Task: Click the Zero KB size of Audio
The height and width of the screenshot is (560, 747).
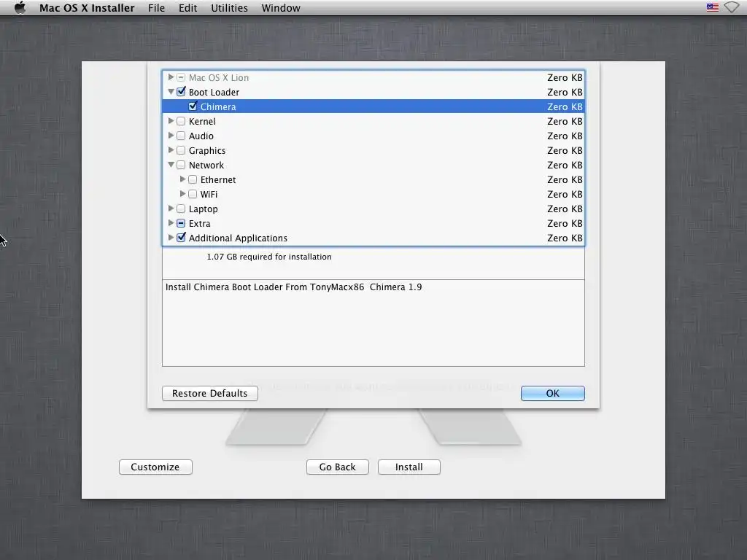Action: click(565, 136)
